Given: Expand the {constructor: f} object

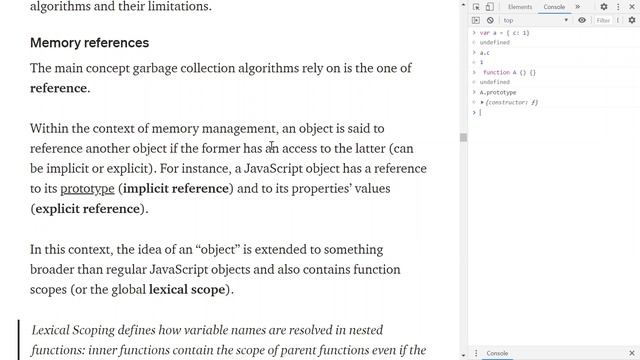Looking at the screenshot, I should point(482,102).
